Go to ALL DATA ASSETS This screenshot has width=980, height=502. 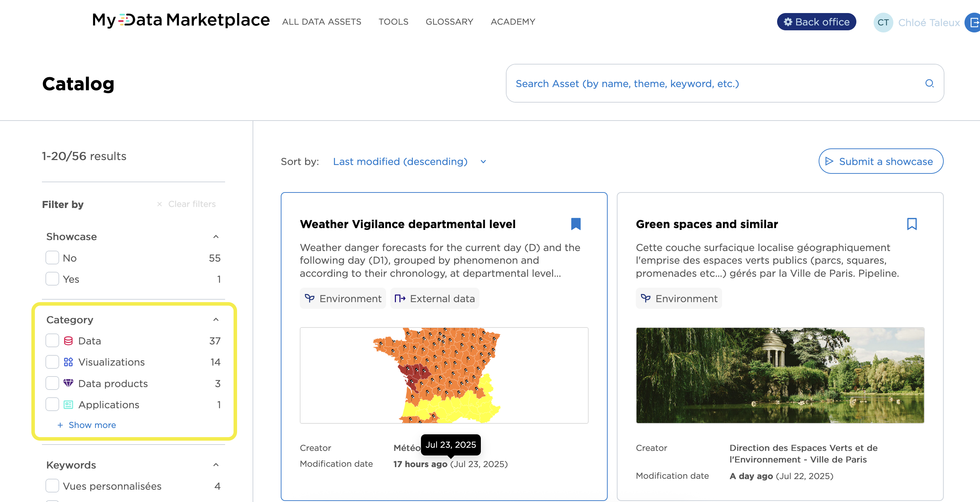(x=322, y=22)
